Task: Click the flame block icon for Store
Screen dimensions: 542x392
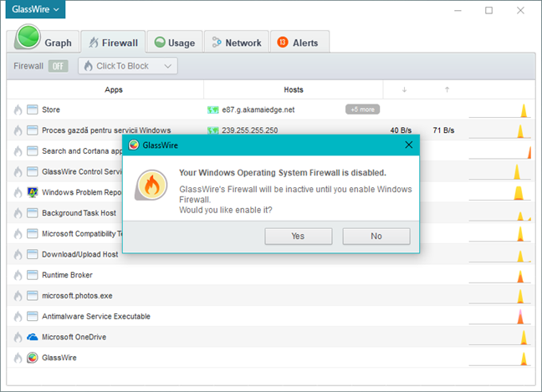Action: pyautogui.click(x=18, y=109)
